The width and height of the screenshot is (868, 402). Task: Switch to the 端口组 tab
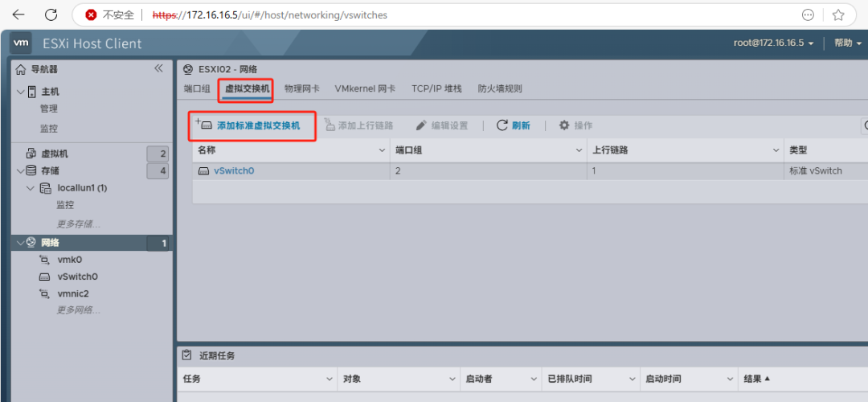(197, 88)
